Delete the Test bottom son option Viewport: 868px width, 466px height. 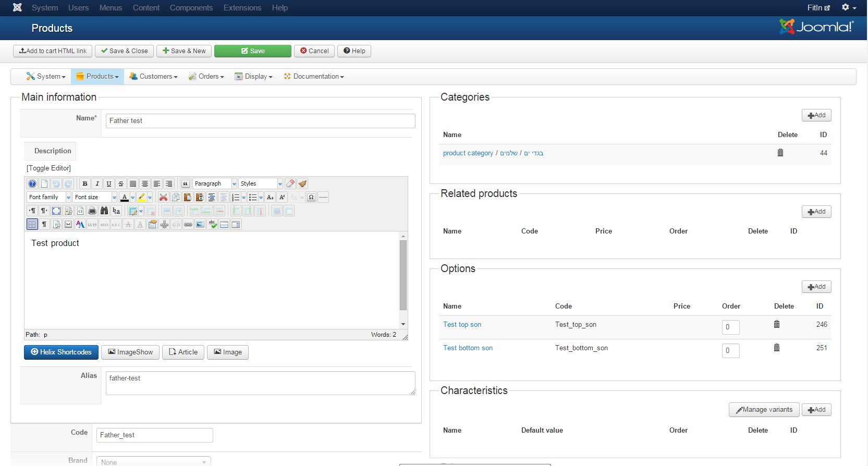click(x=777, y=348)
